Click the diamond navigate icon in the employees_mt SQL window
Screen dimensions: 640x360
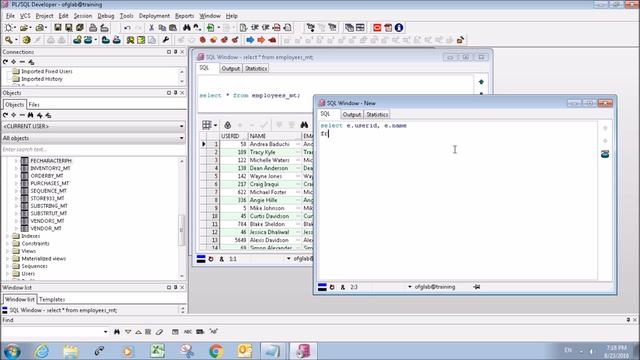coord(481,82)
